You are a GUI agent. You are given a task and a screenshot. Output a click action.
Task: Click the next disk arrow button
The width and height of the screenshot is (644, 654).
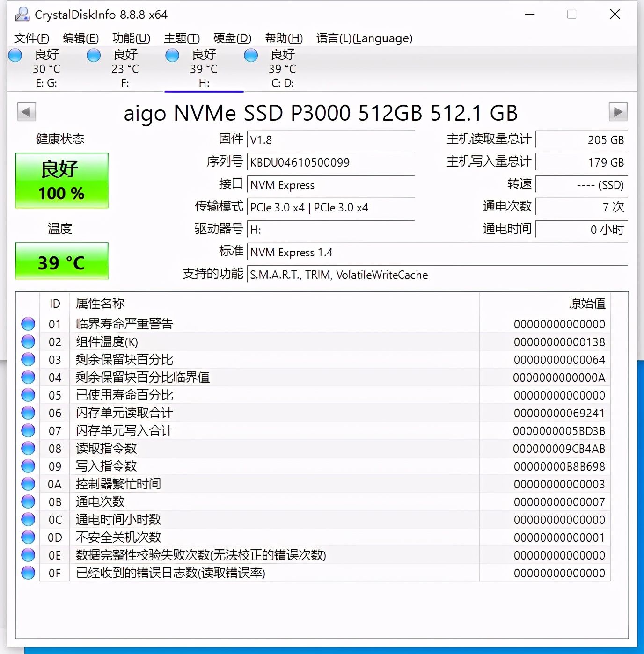(x=618, y=112)
